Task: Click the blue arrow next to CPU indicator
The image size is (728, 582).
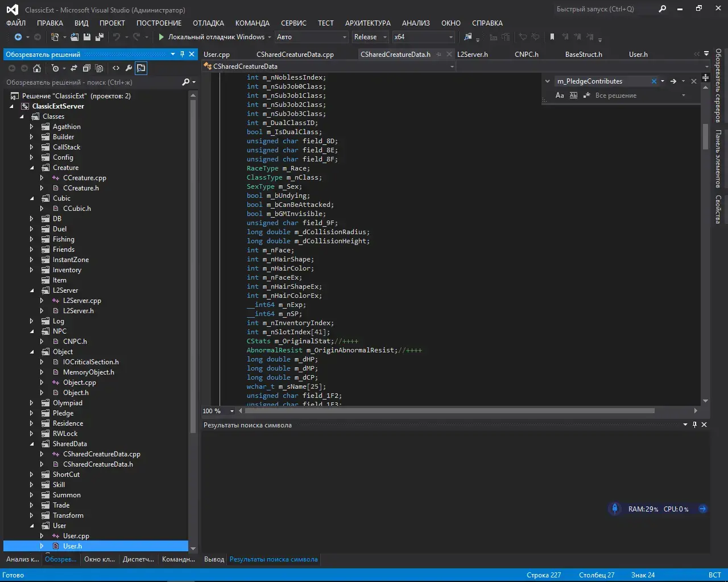Action: tap(702, 509)
